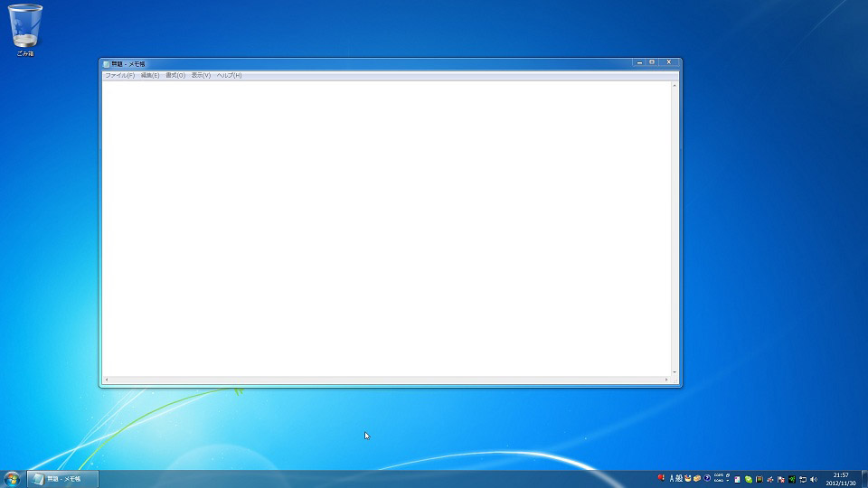Toggle the CAPS lock indicator in the language bar
The image size is (868, 488).
tap(719, 475)
